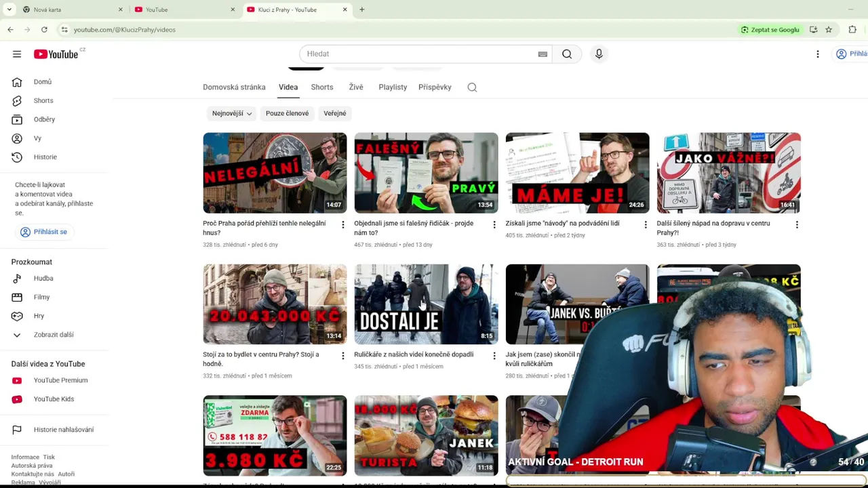Switch to the Shorts channel tab
The width and height of the screenshot is (868, 488).
click(x=322, y=87)
